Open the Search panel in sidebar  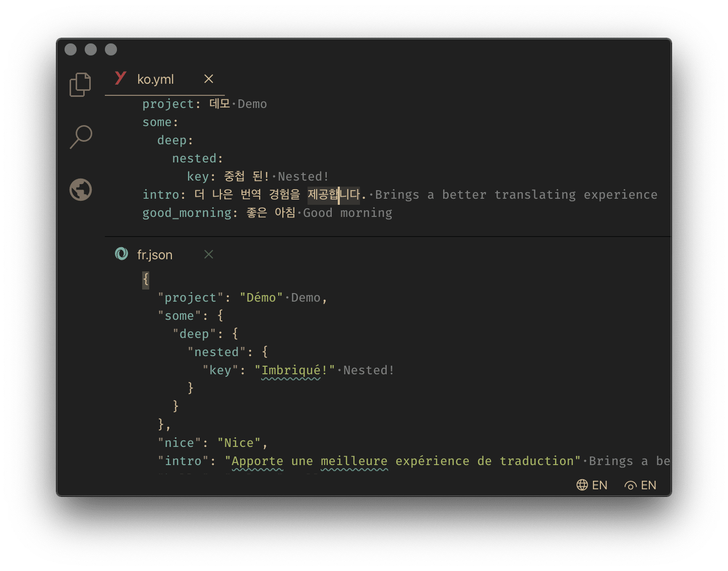point(81,137)
